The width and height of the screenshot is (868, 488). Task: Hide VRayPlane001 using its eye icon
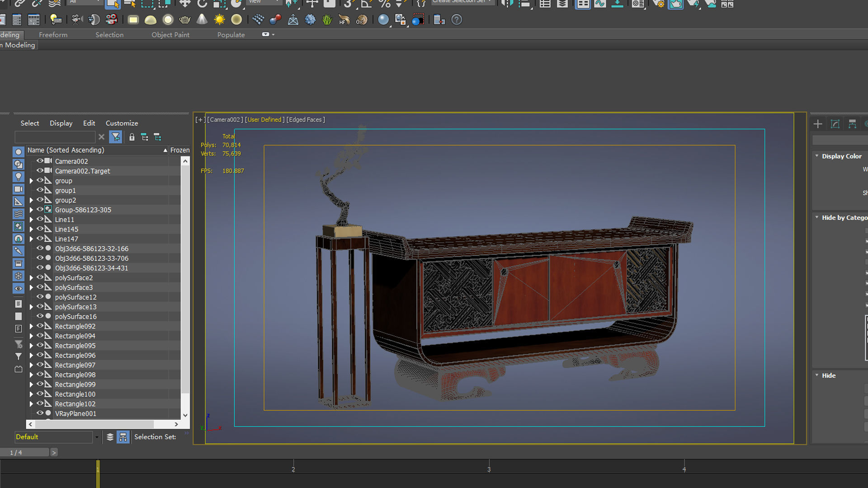click(40, 413)
